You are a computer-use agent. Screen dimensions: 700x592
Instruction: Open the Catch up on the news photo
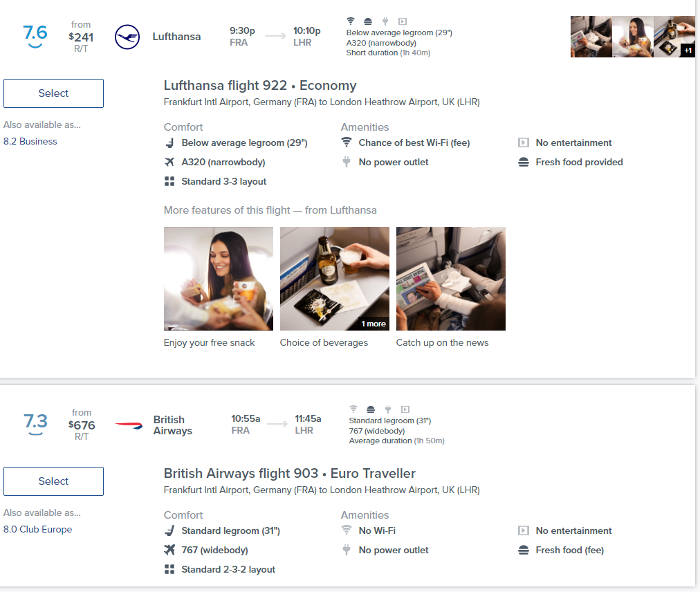tap(451, 279)
